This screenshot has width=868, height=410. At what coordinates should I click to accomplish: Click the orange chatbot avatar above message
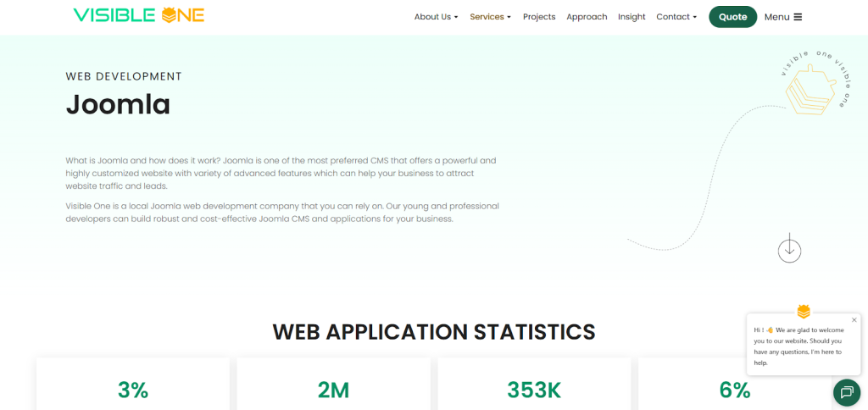tap(804, 311)
